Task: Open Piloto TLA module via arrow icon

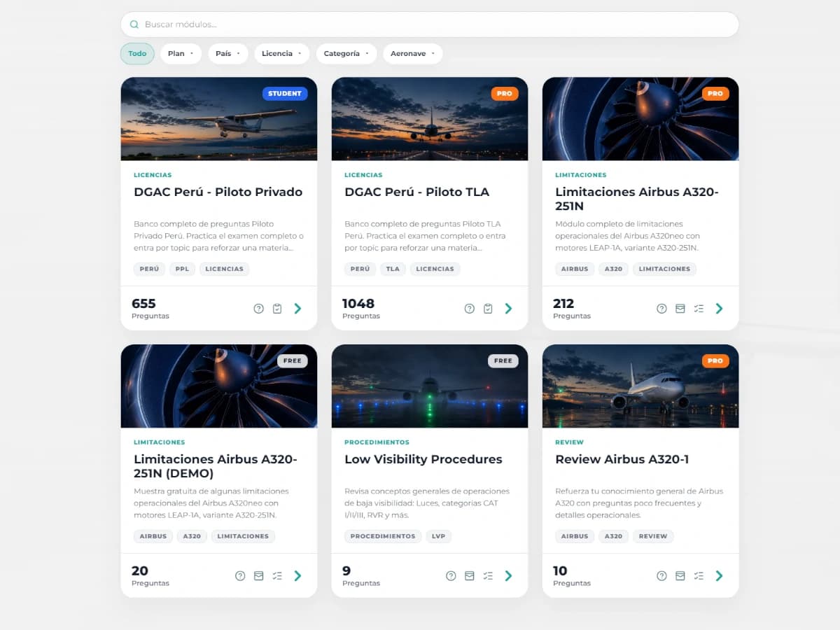Action: 508,309
